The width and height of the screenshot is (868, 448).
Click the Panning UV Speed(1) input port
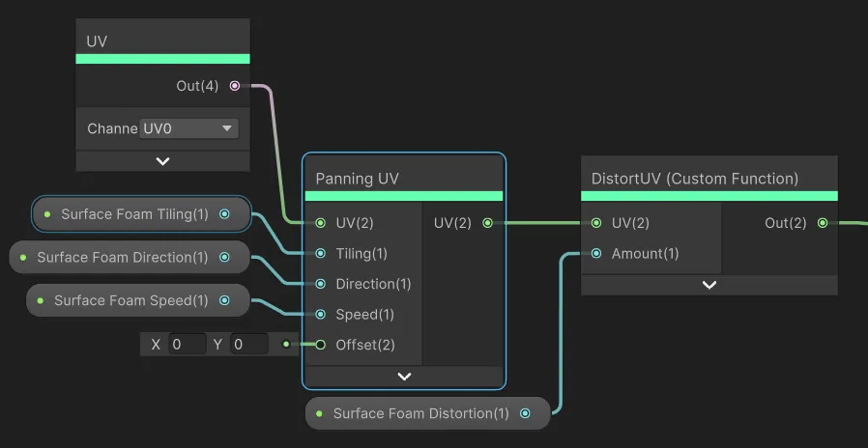tap(321, 314)
